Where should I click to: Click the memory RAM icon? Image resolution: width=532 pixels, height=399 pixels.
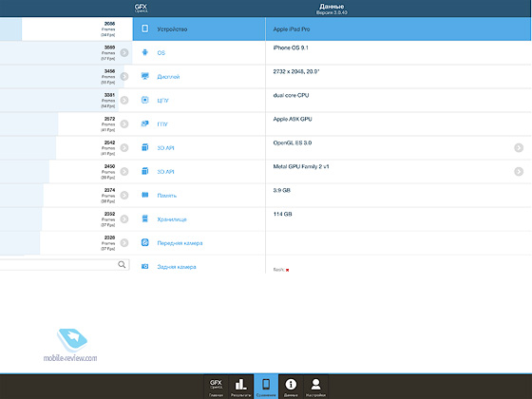[x=144, y=195]
